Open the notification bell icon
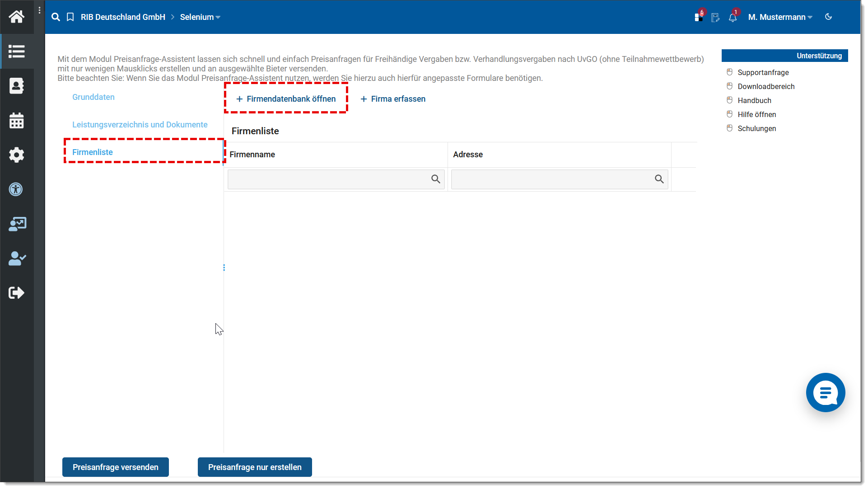Screen dimensions: 868x489 (x=733, y=18)
